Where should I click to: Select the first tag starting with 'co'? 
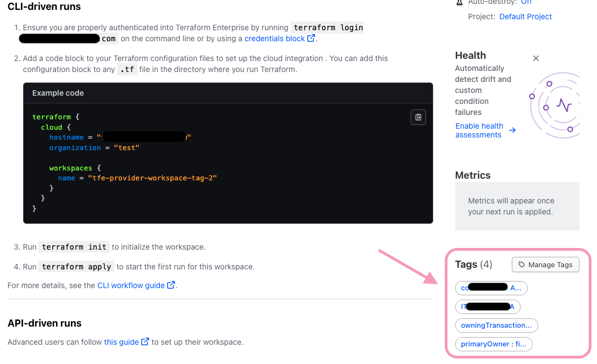(x=491, y=288)
